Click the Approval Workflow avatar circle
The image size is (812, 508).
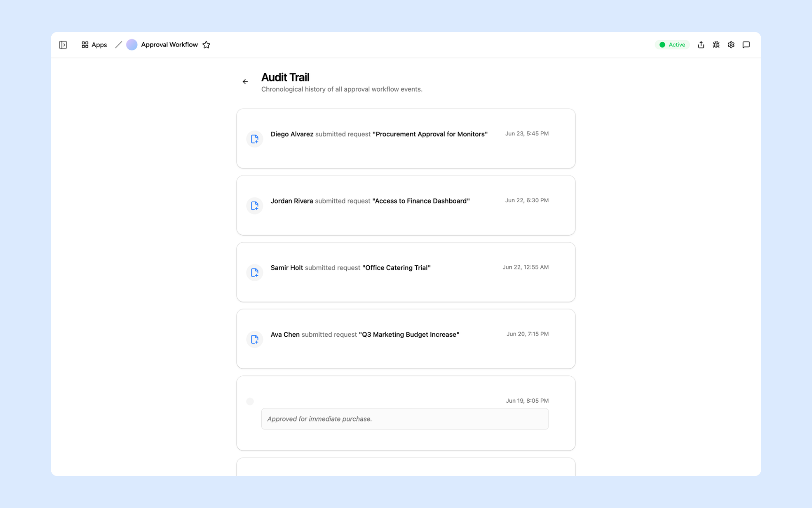[x=132, y=45]
